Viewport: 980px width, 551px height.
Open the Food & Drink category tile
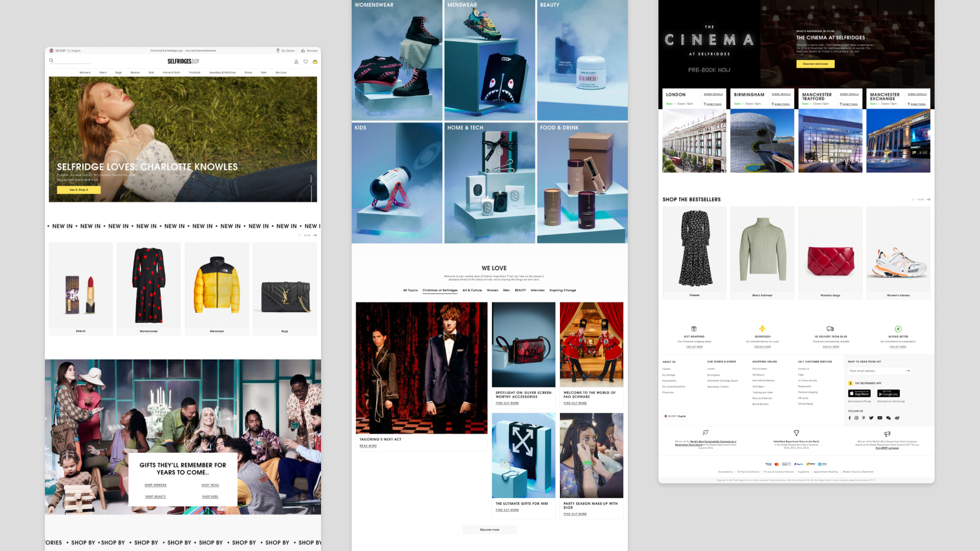[582, 183]
